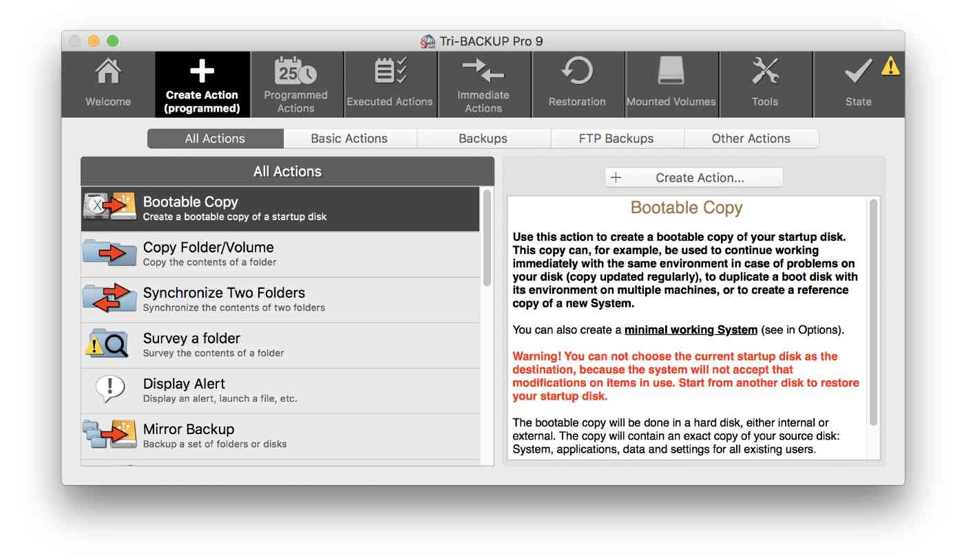Click 'Synchronize the contents of two folders' subtitle
Image resolution: width=964 pixels, height=560 pixels.
pyautogui.click(x=234, y=308)
